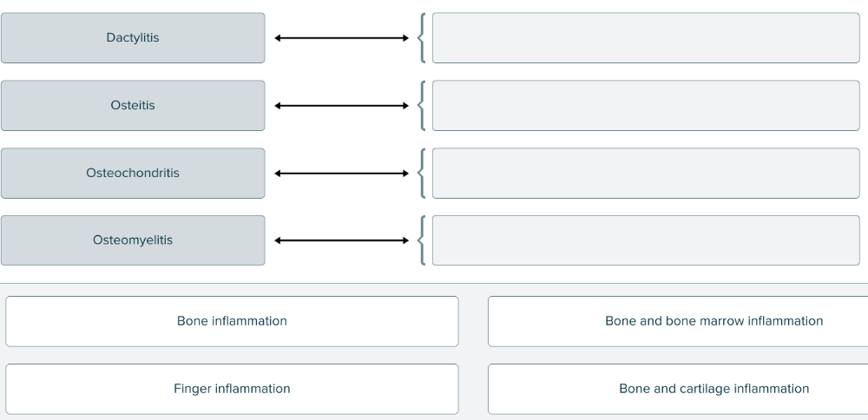Click empty answer slot beside Dactylitis
The height and width of the screenshot is (420, 868).
click(x=646, y=38)
